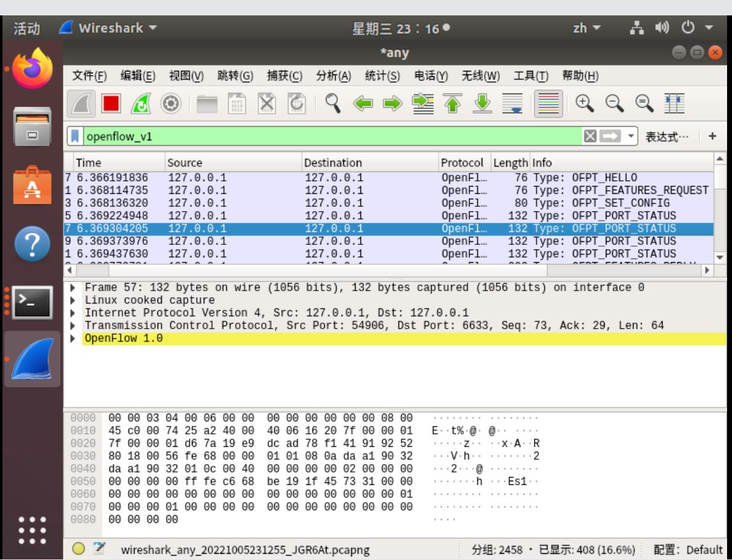The width and height of the screenshot is (732, 560).
Task: Expand the OpenFlow 1.0 details
Action: coord(73,338)
